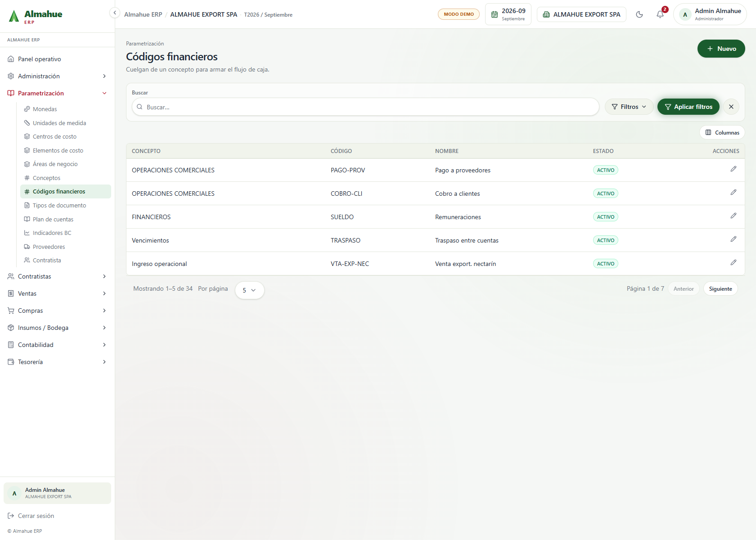Go to Monedas
The height and width of the screenshot is (540, 756).
(66, 109)
